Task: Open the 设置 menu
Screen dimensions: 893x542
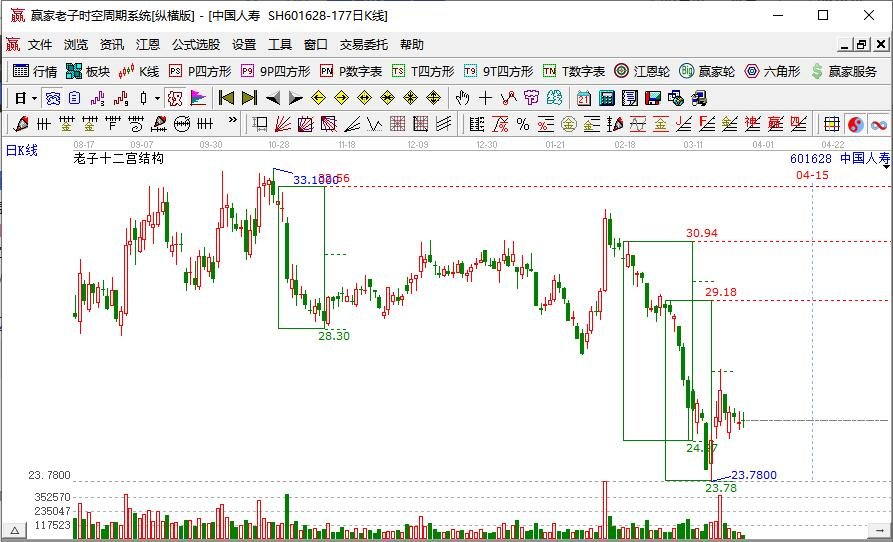Action: pos(244,44)
